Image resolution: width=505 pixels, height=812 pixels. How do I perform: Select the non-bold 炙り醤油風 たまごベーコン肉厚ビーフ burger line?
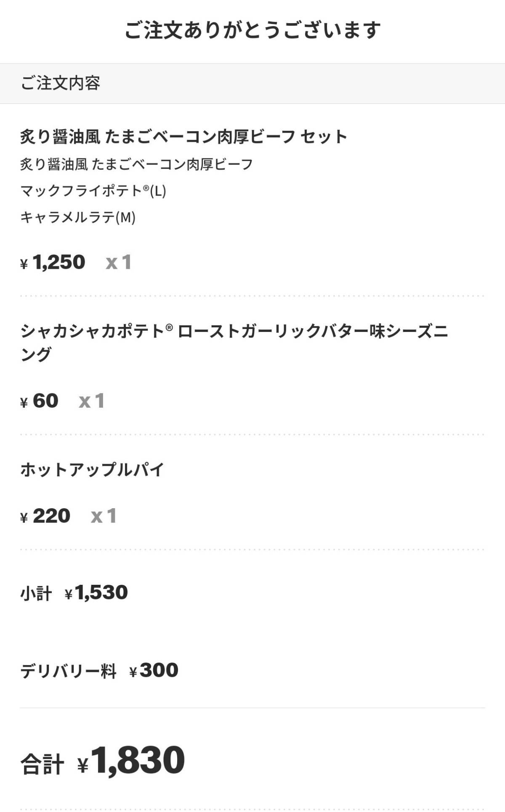136,164
